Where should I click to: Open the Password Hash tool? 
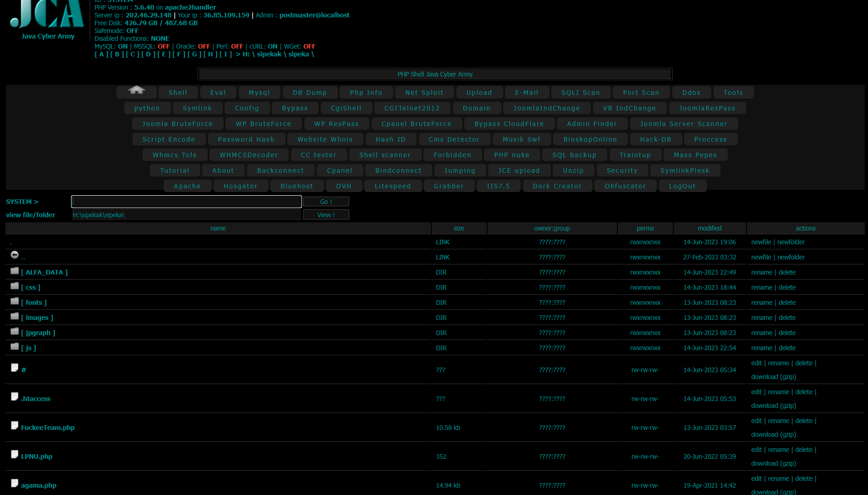(x=246, y=139)
